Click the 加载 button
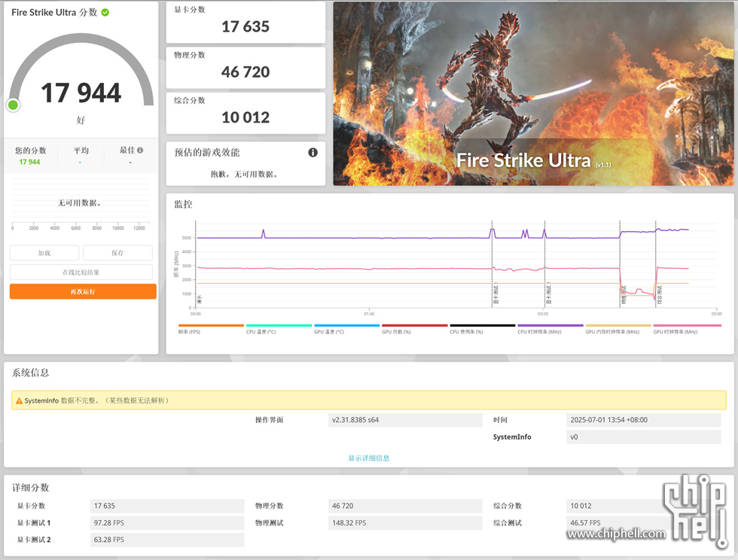This screenshot has width=738, height=560. click(x=44, y=253)
